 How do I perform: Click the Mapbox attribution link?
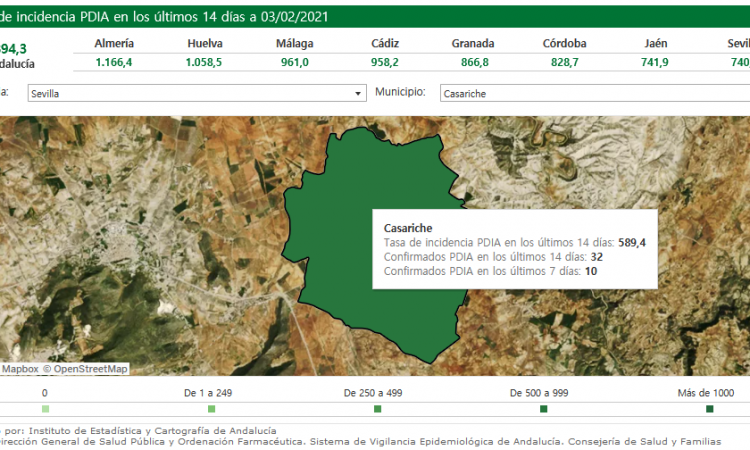(x=19, y=369)
